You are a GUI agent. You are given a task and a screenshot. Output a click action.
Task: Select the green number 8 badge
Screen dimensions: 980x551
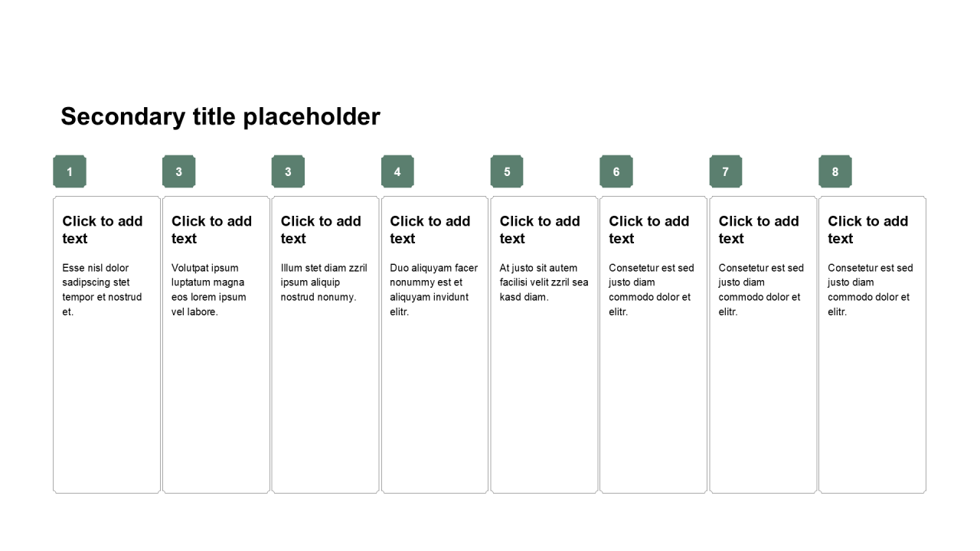tap(835, 171)
